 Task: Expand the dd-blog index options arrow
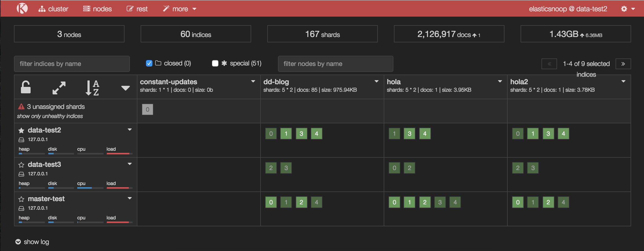click(376, 81)
